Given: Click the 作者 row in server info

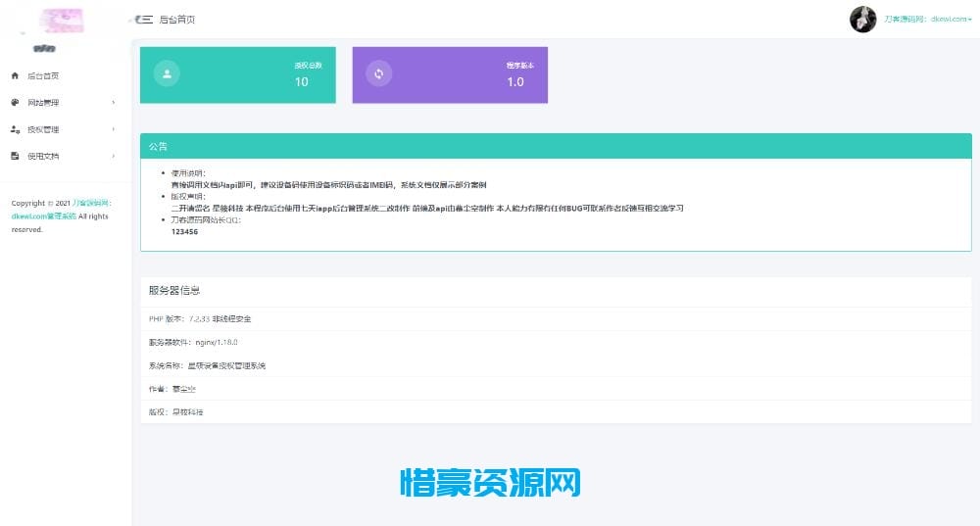Looking at the screenshot, I should pyautogui.click(x=556, y=389).
